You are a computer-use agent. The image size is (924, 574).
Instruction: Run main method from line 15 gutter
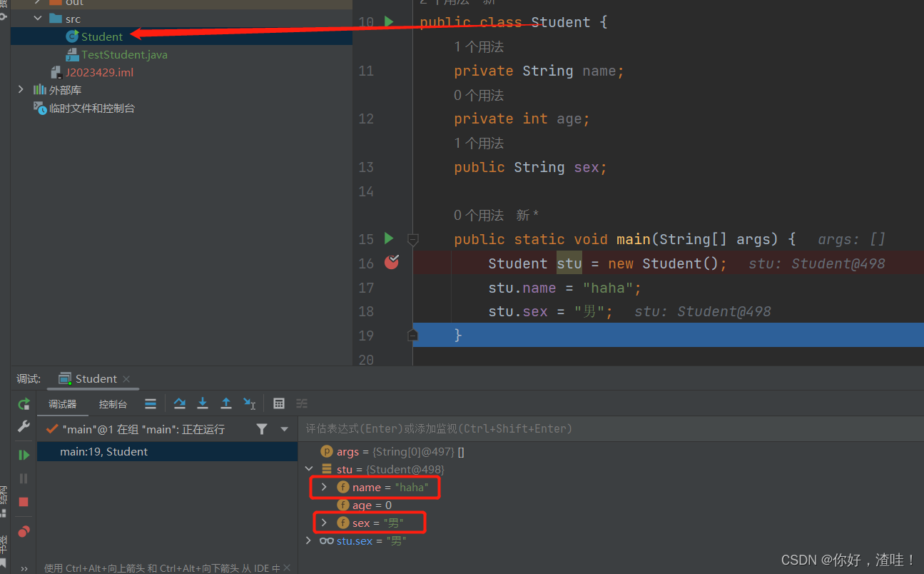coord(389,238)
